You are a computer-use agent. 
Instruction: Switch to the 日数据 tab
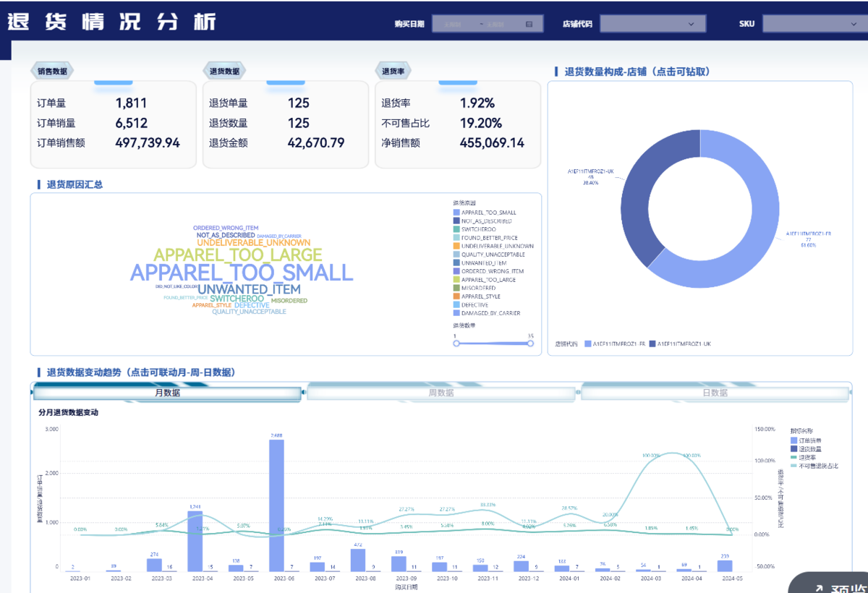tap(715, 393)
